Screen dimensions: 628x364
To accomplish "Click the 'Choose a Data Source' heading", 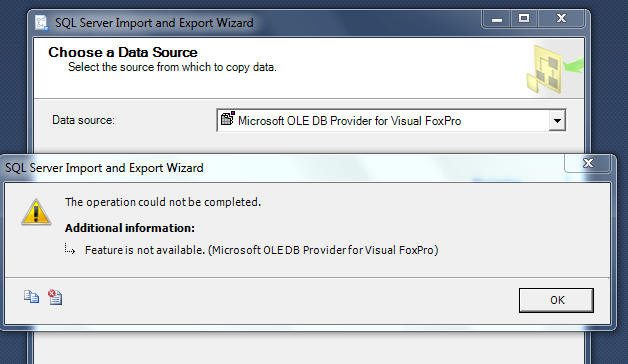I will 123,52.
